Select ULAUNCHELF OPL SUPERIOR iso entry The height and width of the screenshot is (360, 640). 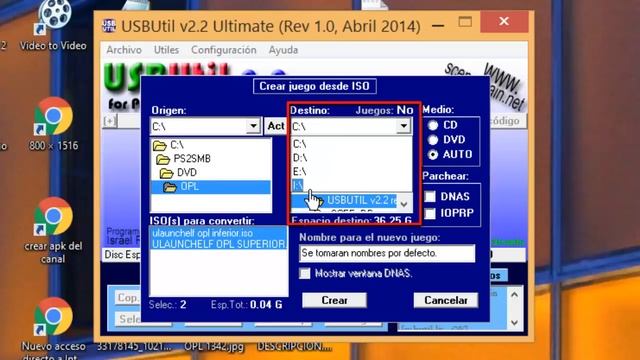[218, 244]
